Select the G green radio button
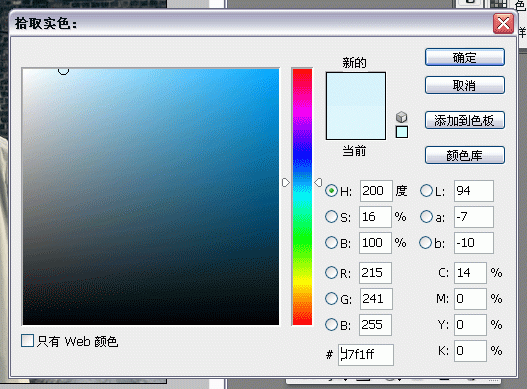 [331, 299]
